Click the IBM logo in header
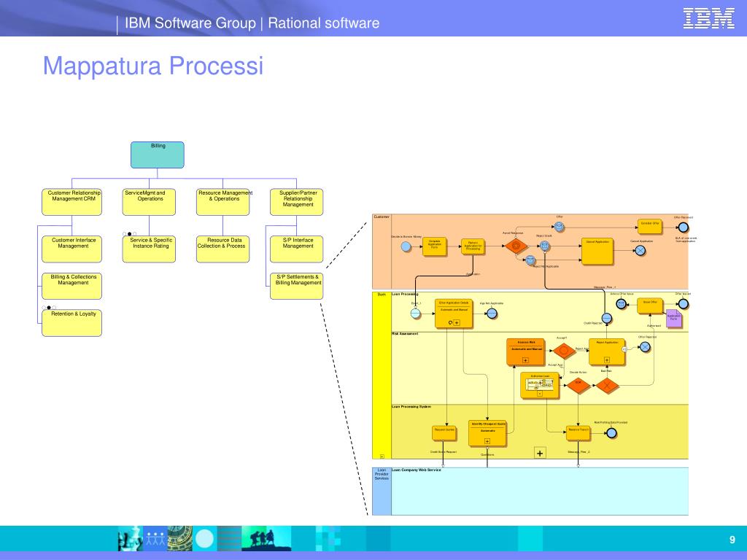Image resolution: width=747 pixels, height=560 pixels. tap(708, 18)
